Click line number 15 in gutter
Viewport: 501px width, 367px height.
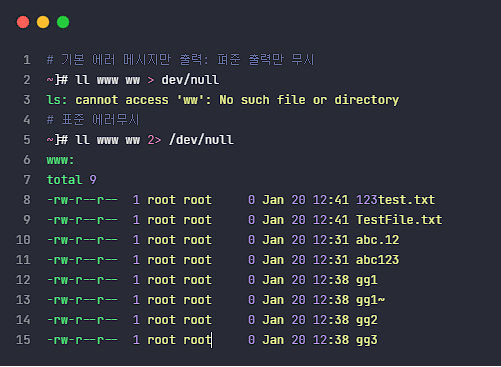[x=23, y=340]
